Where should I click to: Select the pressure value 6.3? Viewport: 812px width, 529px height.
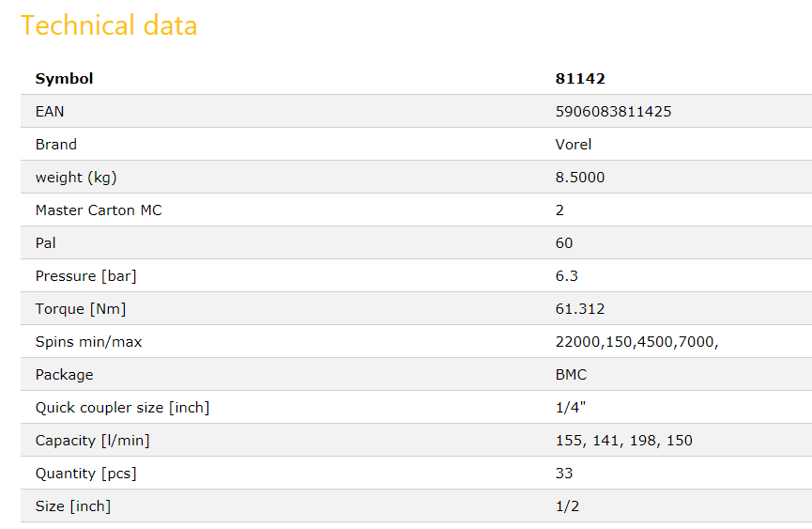pos(567,276)
